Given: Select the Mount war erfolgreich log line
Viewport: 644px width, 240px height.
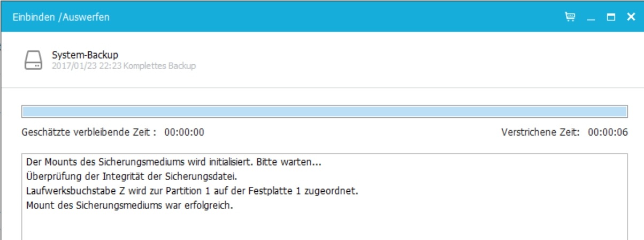Looking at the screenshot, I should (129, 205).
